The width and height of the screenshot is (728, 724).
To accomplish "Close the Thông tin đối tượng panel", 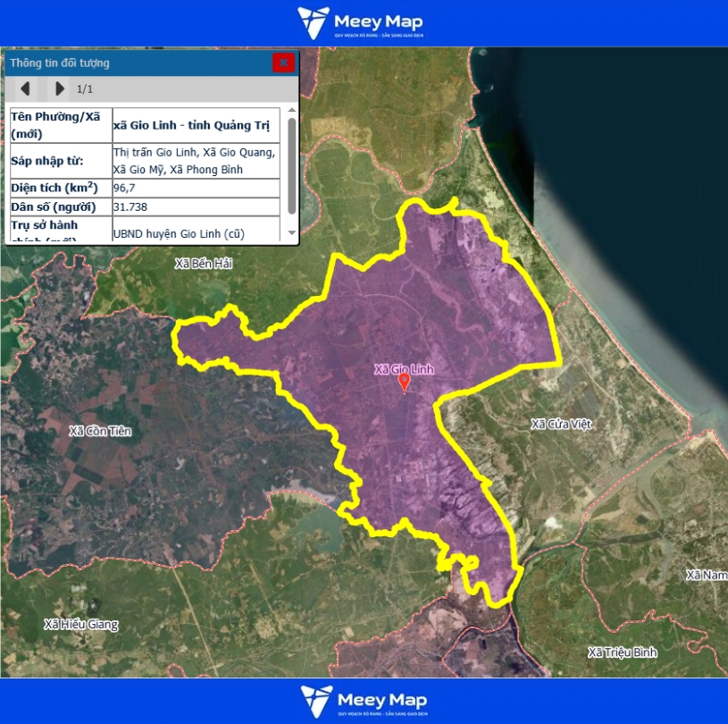I will point(283,63).
